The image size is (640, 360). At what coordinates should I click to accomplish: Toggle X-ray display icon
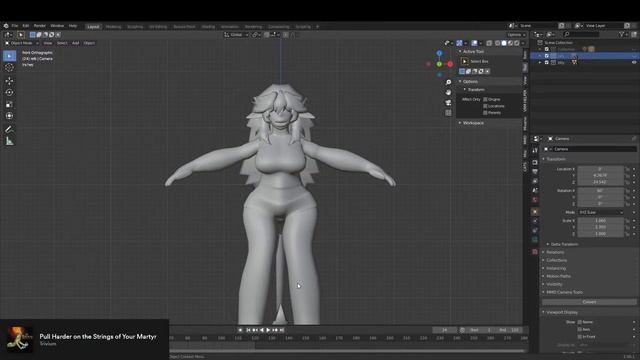click(489, 43)
